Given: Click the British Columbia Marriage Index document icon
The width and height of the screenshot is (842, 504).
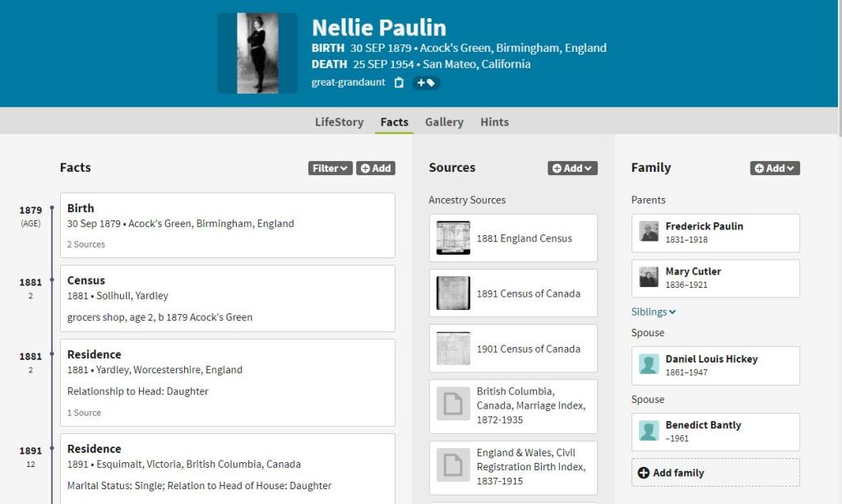Looking at the screenshot, I should (x=453, y=405).
